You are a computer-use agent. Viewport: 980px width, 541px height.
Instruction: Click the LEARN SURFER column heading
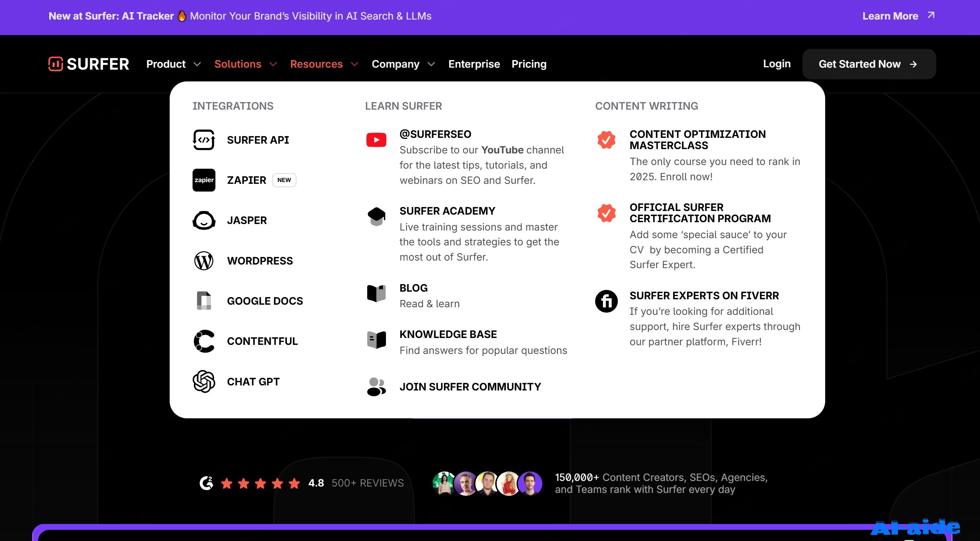403,106
